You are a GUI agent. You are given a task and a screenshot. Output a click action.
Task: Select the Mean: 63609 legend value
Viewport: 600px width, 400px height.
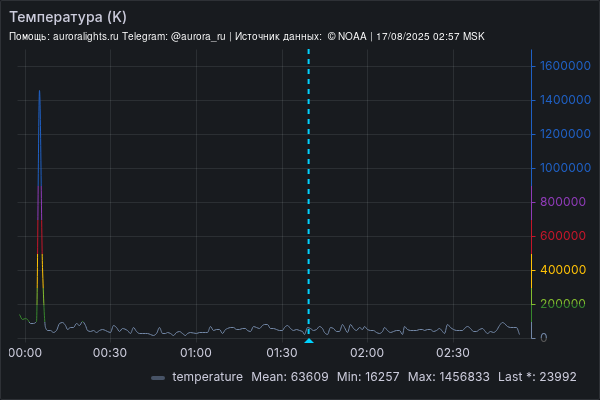tap(290, 377)
